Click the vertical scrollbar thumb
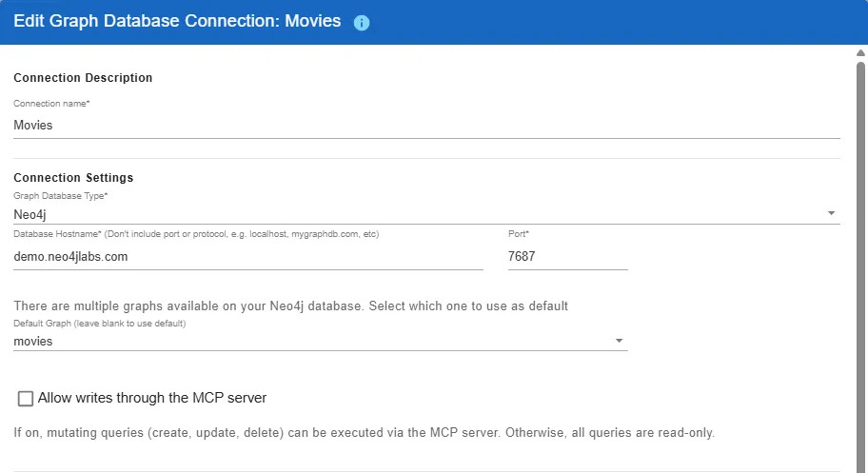 point(860,266)
